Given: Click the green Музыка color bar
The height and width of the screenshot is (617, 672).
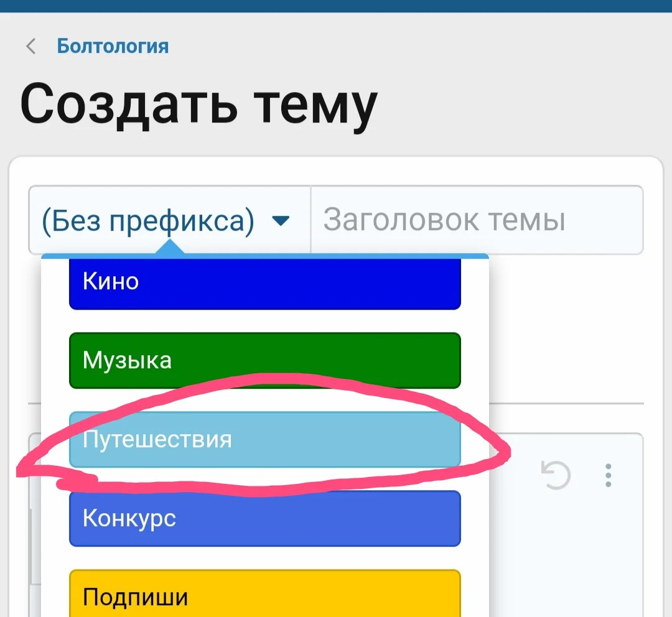Looking at the screenshot, I should [x=264, y=361].
